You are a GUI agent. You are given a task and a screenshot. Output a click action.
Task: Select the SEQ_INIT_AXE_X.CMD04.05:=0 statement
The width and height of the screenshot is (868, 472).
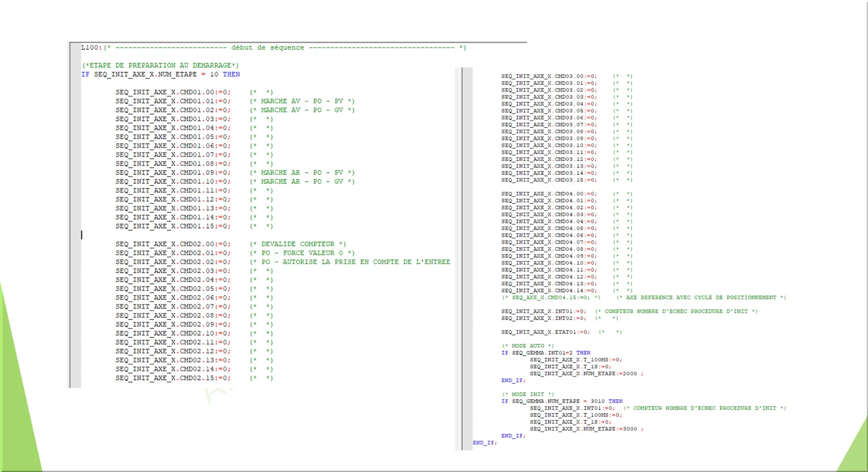[x=549, y=228]
